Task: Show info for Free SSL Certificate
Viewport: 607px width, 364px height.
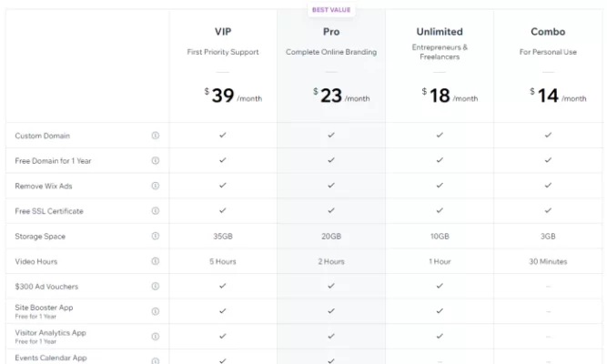Action: coord(156,211)
